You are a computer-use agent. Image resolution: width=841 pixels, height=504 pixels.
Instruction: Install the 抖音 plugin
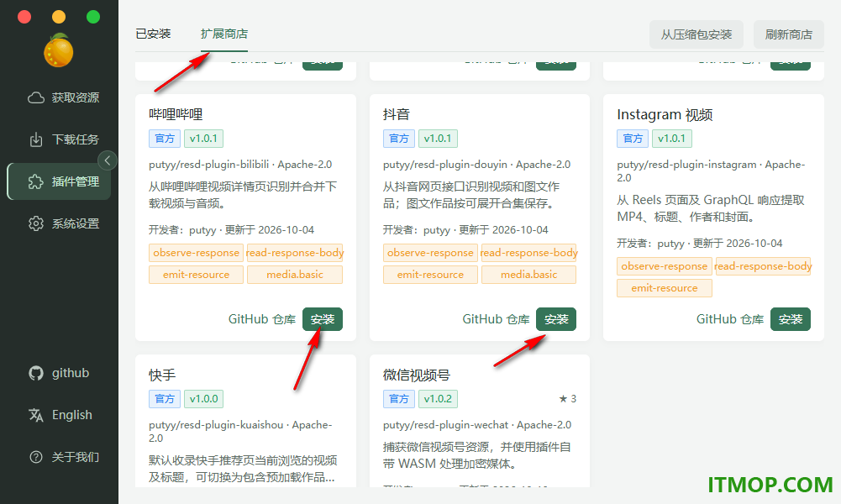click(556, 319)
